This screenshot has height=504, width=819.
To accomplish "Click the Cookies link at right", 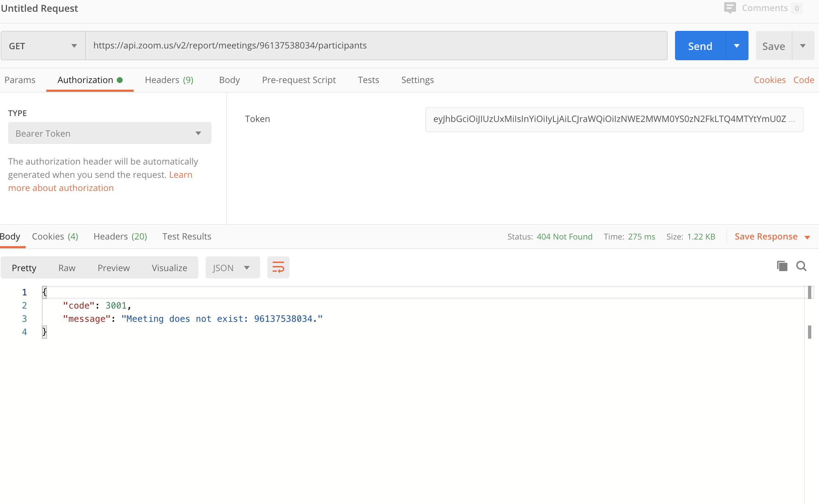I will point(769,80).
